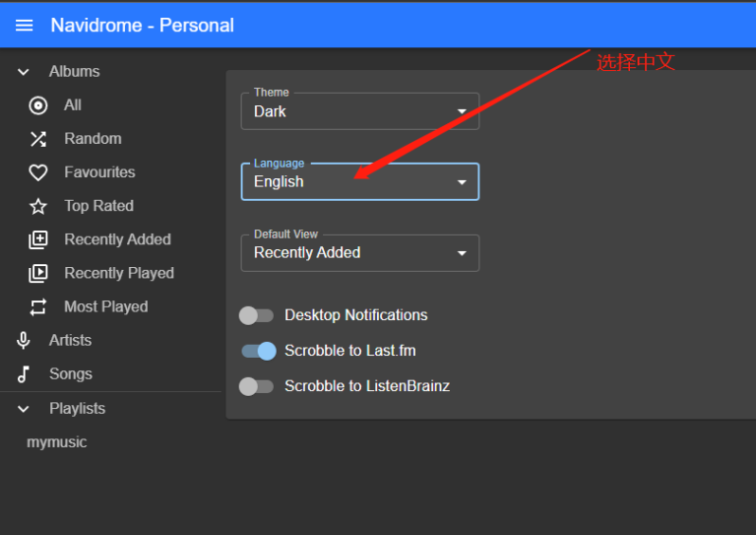Click the Artists microphone icon
Viewport: 756px width, 535px height.
tap(24, 340)
